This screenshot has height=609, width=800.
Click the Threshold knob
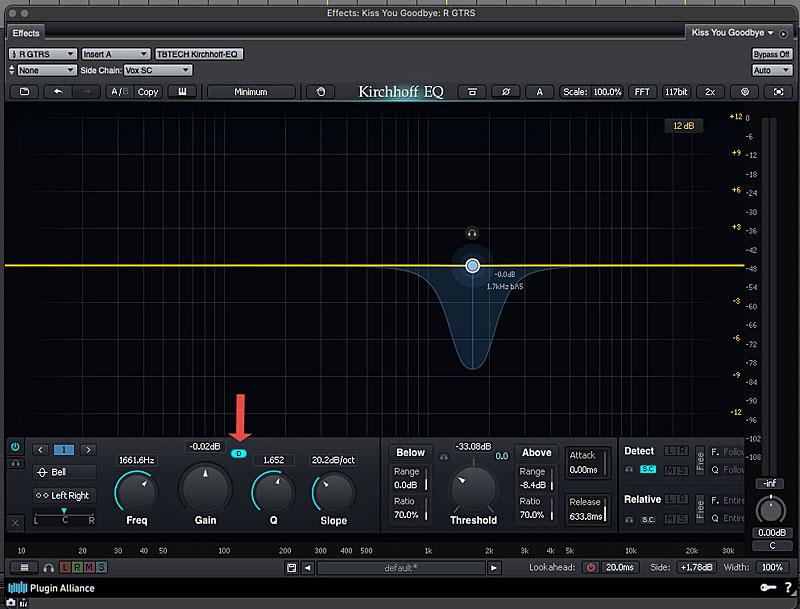[x=473, y=488]
